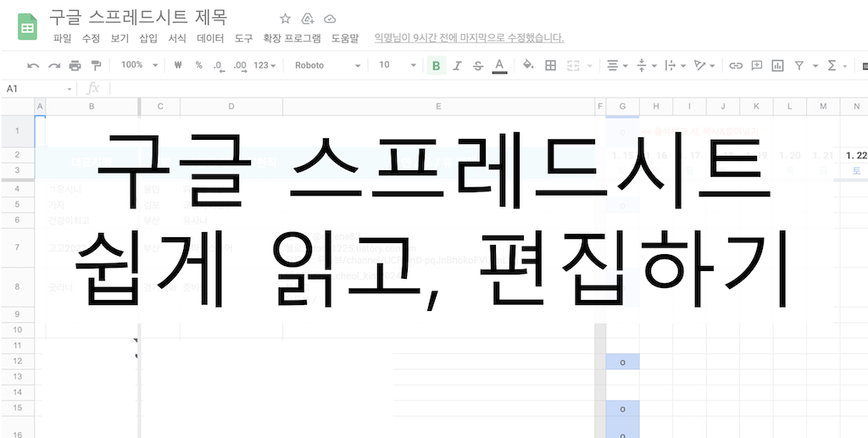Screen dimensions: 868x438
Task: Open the functions sigma menu
Action: pyautogui.click(x=832, y=66)
